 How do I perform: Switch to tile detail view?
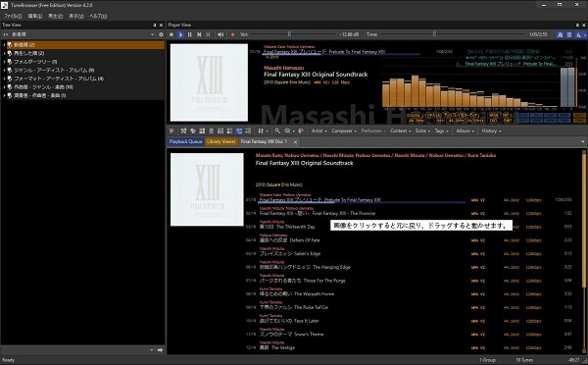coord(229,130)
